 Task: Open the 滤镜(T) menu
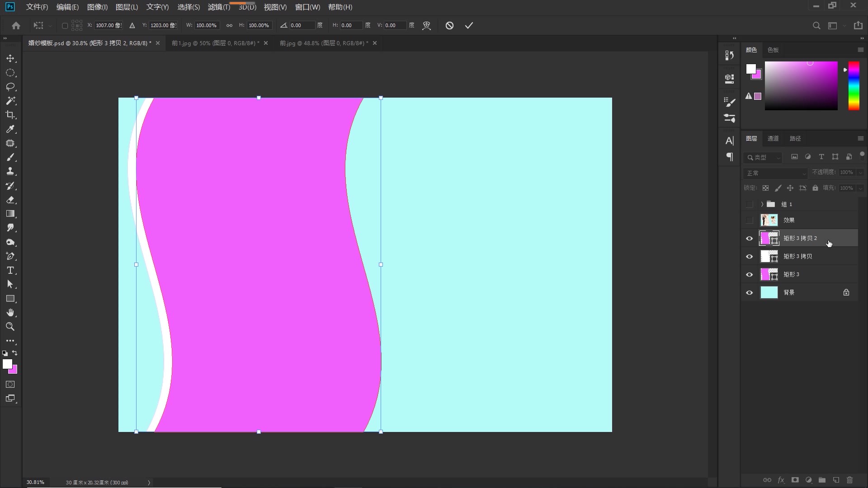tap(219, 7)
